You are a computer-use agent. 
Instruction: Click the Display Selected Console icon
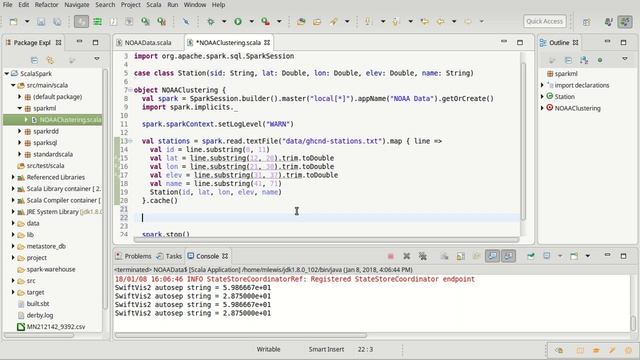tap(547, 256)
